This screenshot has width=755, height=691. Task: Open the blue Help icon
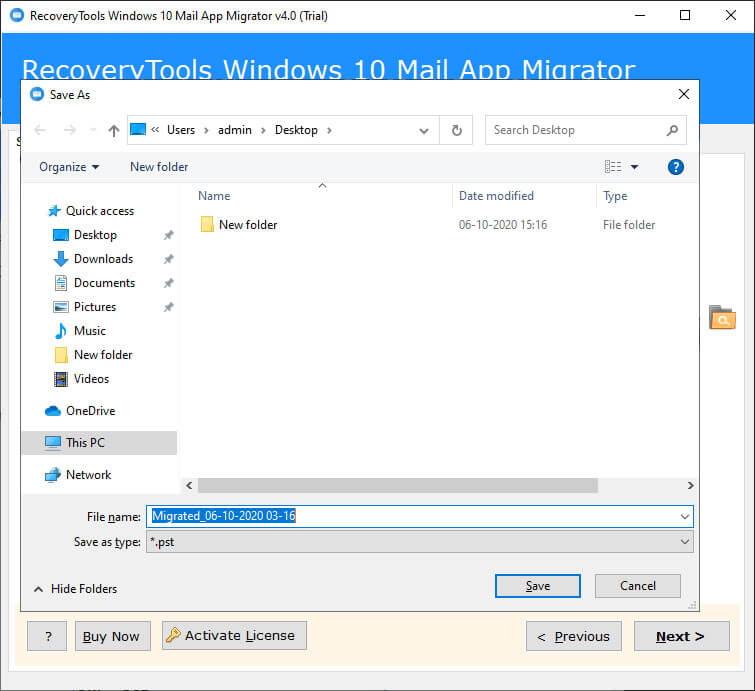coord(676,167)
